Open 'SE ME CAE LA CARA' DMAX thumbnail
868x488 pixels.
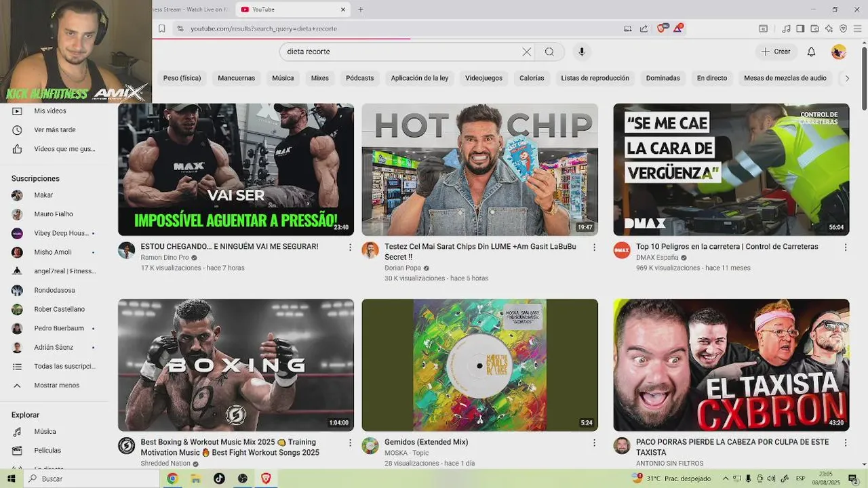[731, 169]
